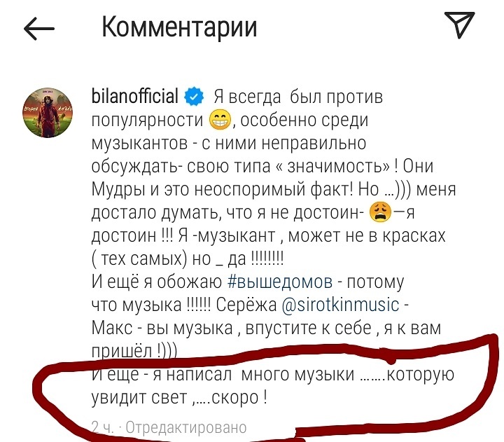Click the line '( тех самых) но _ да !!!!!!!!'

pyautogui.click(x=188, y=258)
